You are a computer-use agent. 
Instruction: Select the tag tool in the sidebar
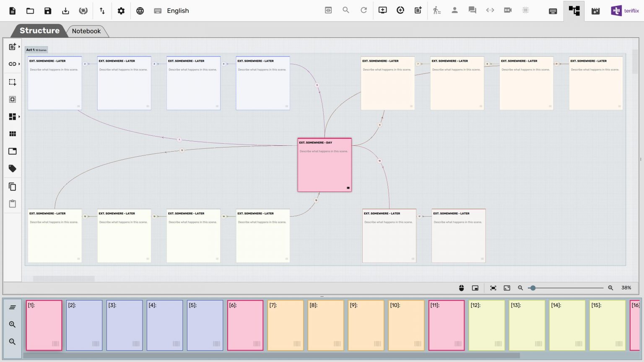tap(12, 168)
